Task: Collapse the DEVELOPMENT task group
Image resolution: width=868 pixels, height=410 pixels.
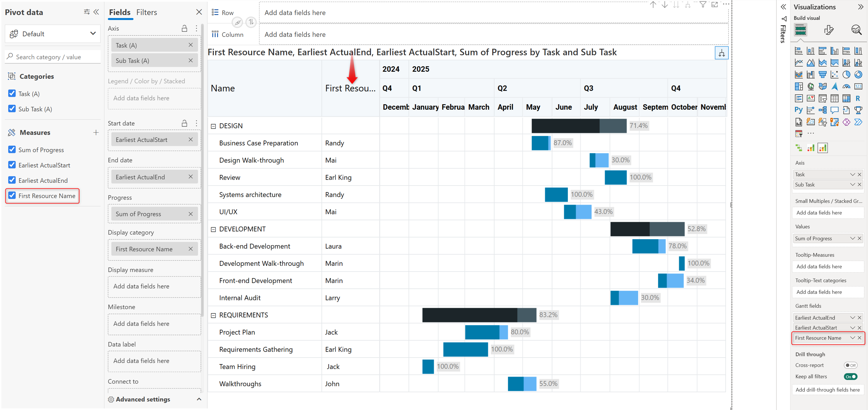Action: [213, 229]
